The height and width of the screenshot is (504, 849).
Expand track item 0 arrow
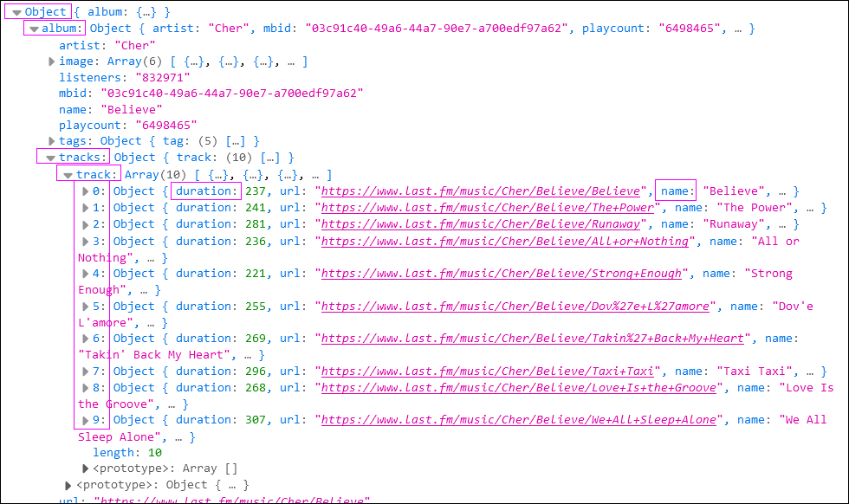tap(85, 191)
